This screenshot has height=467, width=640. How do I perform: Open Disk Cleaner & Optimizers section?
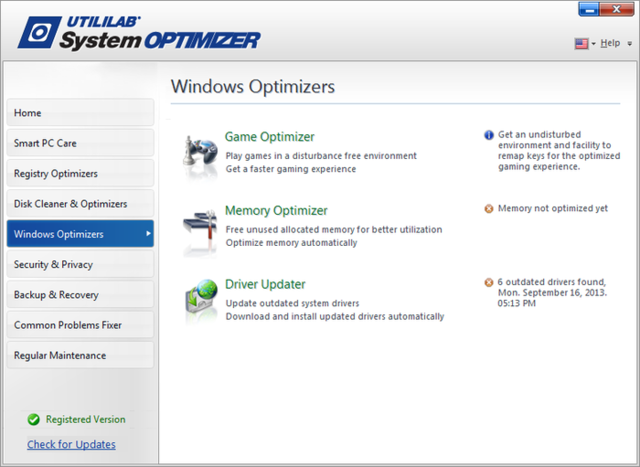(x=80, y=203)
